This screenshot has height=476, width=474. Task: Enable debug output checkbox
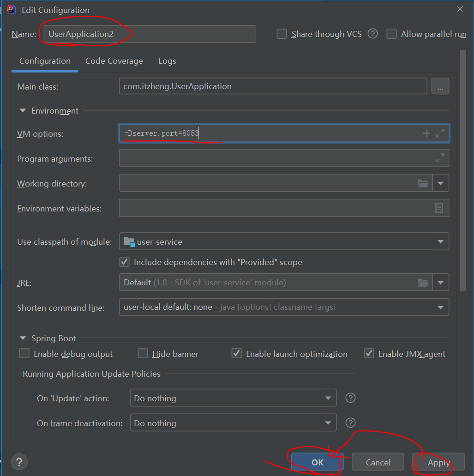click(x=24, y=353)
